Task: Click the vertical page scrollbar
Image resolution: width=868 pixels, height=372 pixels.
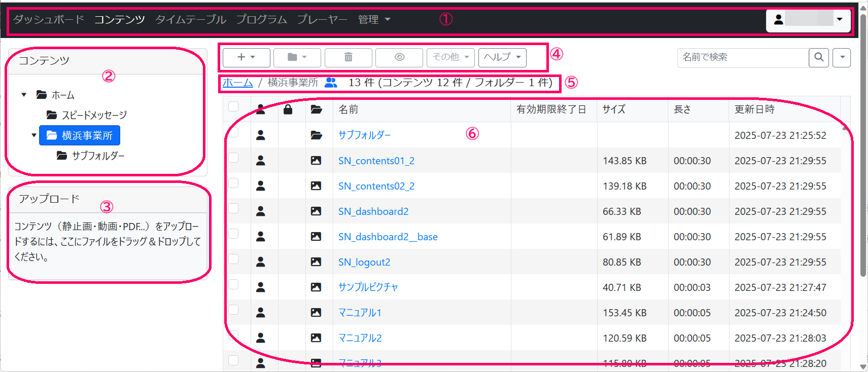Action: click(x=863, y=152)
